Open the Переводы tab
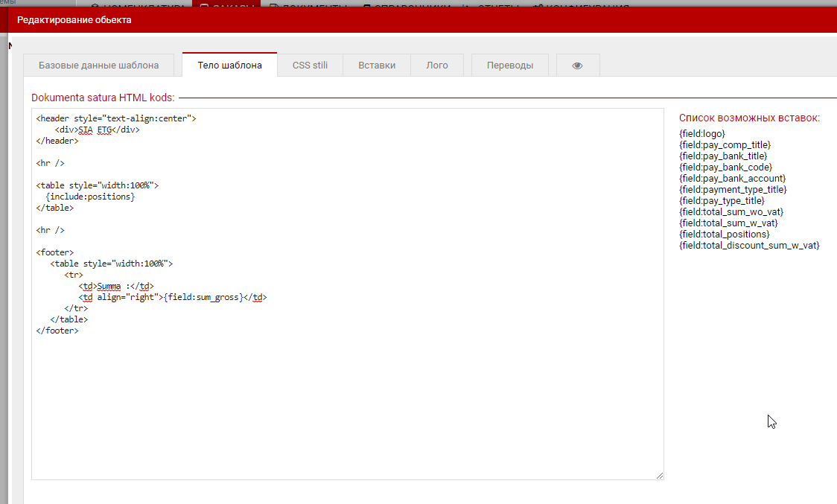This screenshot has width=837, height=504. pos(510,66)
